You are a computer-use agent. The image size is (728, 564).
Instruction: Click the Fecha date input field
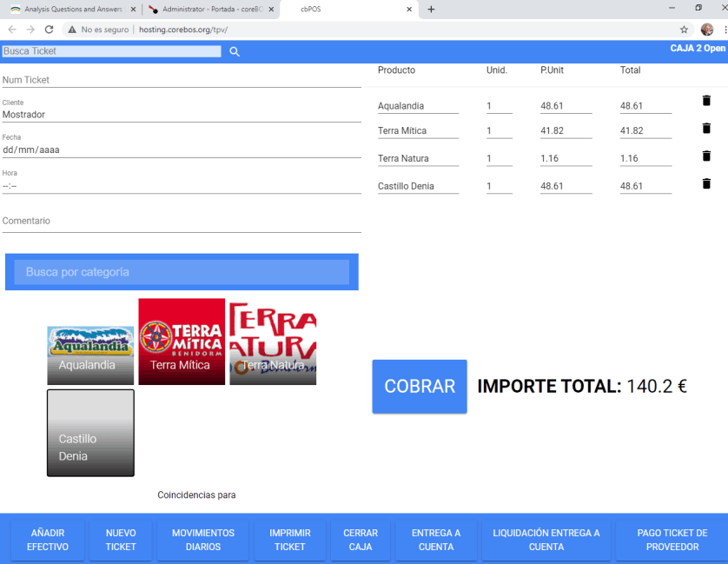[x=182, y=149]
